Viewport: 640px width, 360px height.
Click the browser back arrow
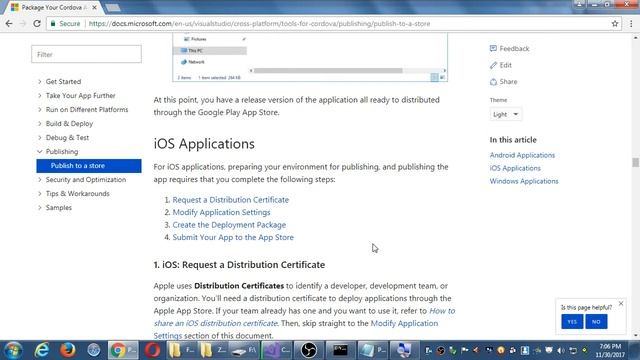coord(9,24)
